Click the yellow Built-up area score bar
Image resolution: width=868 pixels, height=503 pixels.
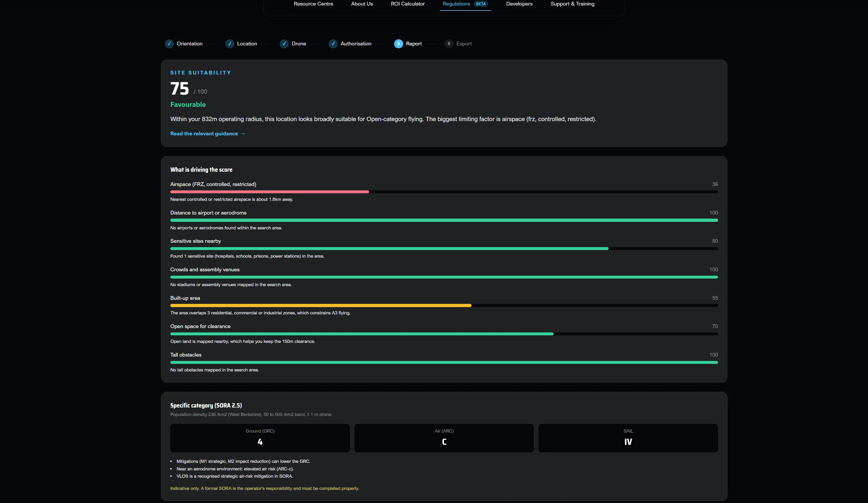(321, 306)
